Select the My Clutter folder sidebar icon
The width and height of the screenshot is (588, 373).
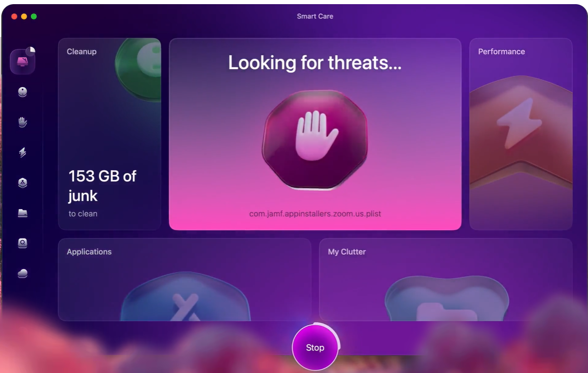click(23, 213)
